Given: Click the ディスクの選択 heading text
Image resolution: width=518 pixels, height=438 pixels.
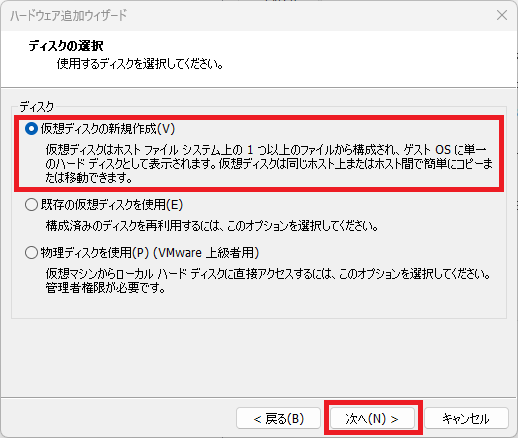Looking at the screenshot, I should coord(66,46).
